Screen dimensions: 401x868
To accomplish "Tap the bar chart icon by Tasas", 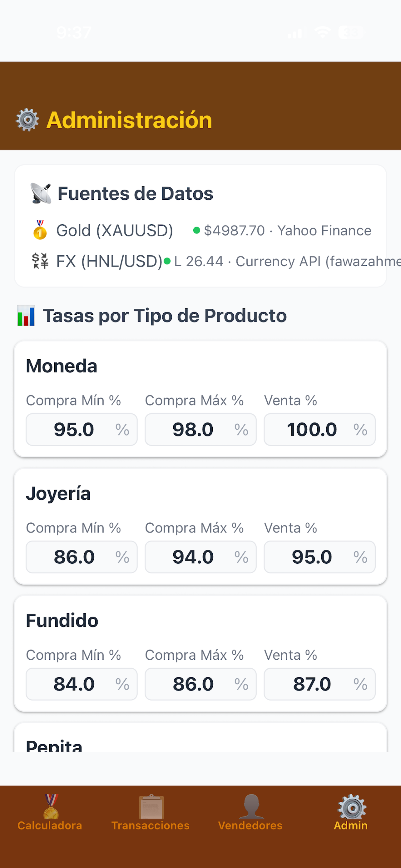I will pos(26,316).
